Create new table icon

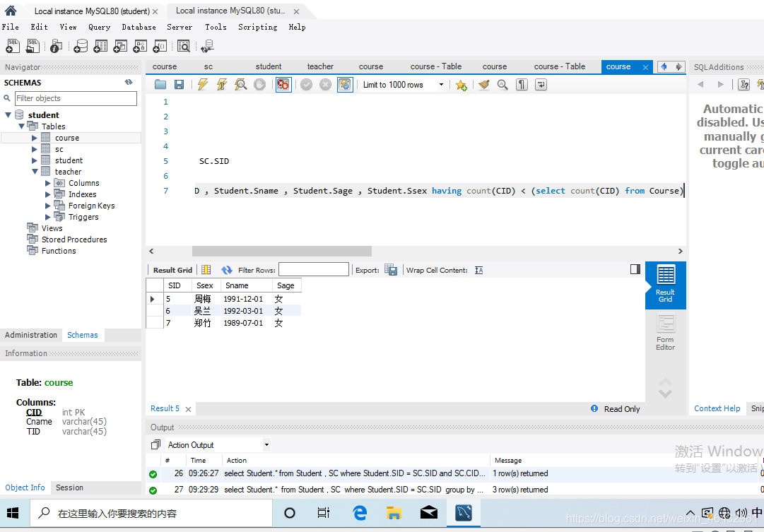100,46
